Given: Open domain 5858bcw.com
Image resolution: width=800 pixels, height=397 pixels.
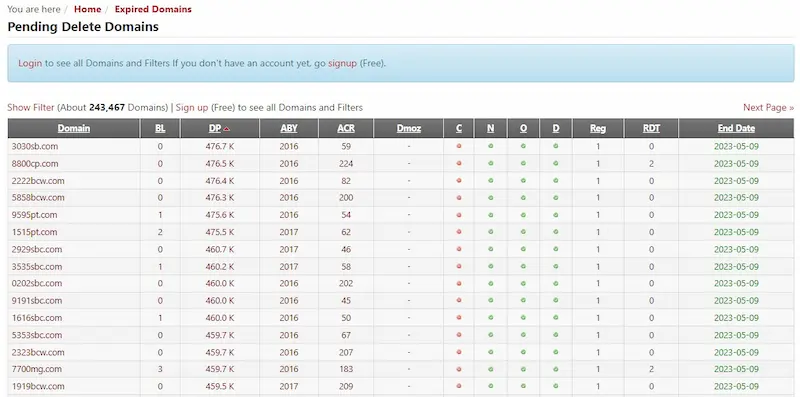Looking at the screenshot, I should 38,197.
